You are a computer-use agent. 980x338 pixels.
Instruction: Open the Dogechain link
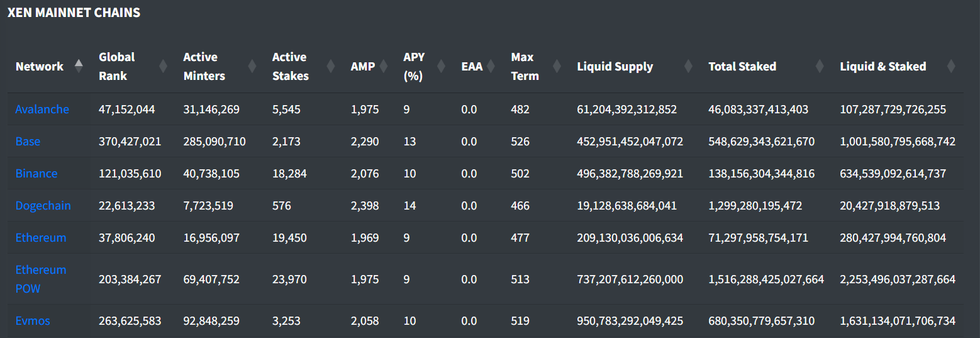[x=43, y=206]
